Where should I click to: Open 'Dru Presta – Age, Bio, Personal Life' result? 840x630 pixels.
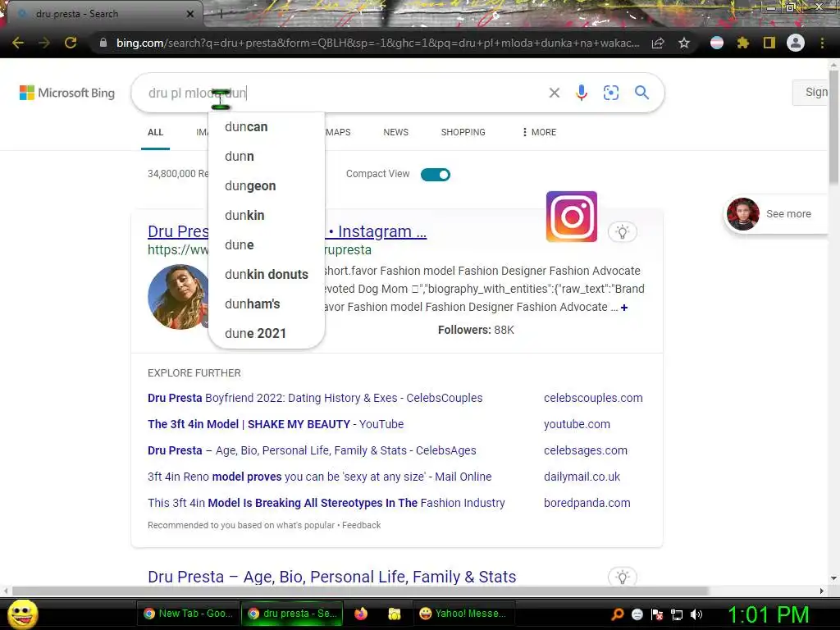coord(332,577)
